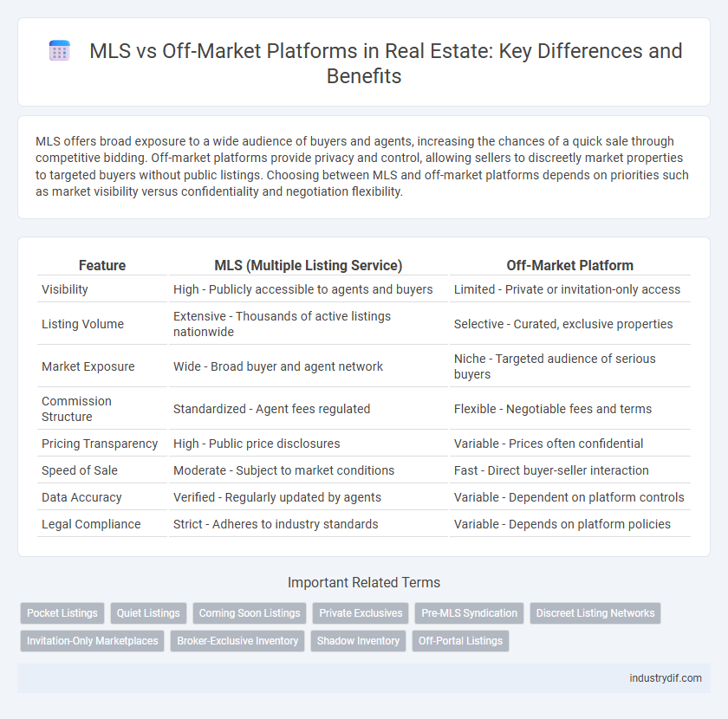Click the intro paragraph about MLS exposure

[362, 166]
